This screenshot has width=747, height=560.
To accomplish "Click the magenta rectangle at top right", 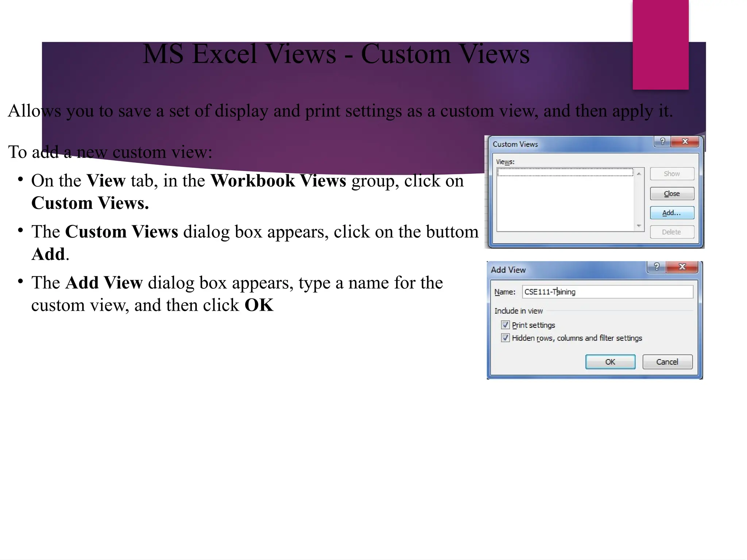I will [x=661, y=44].
